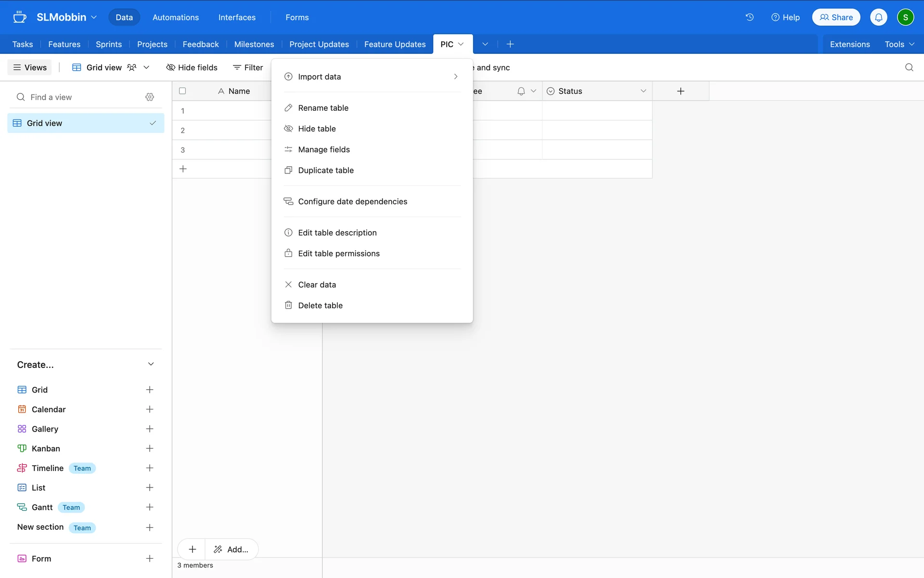Image resolution: width=924 pixels, height=578 pixels.
Task: Add a new Kanban view
Action: tap(150, 448)
